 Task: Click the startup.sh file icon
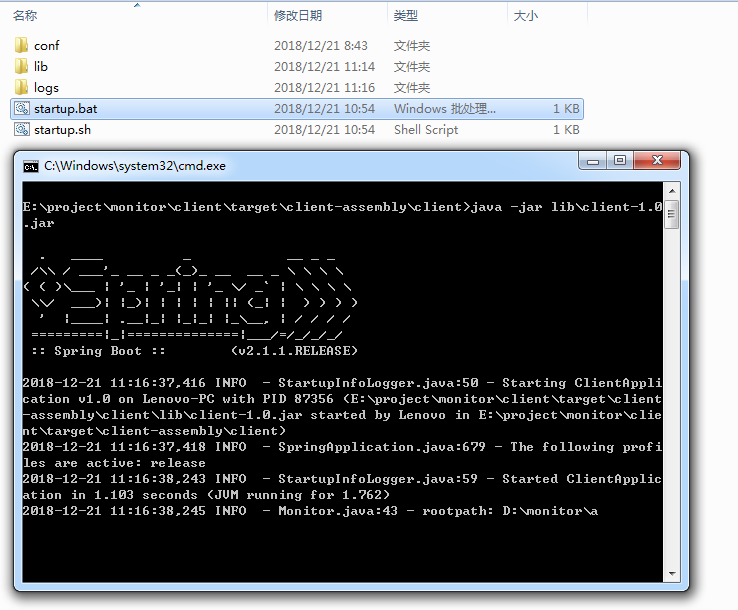tap(22, 129)
